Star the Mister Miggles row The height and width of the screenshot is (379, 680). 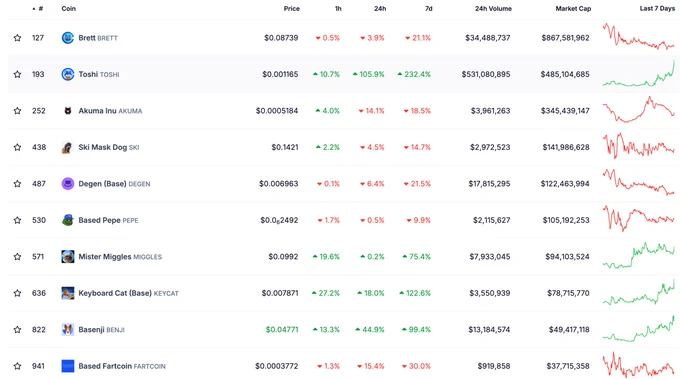point(17,256)
